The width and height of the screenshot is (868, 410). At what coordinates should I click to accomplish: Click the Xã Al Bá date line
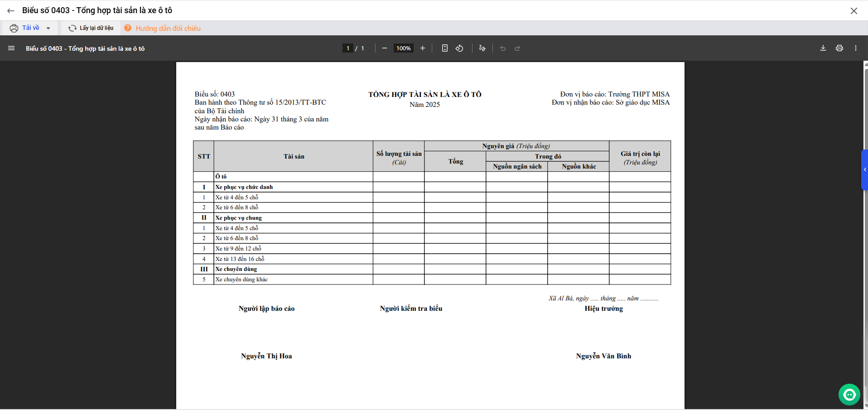[x=603, y=298]
